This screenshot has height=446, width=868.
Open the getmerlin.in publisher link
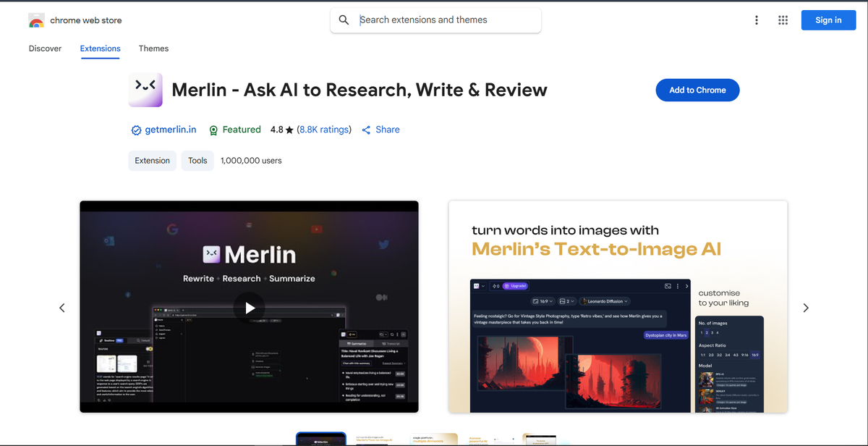(171, 130)
